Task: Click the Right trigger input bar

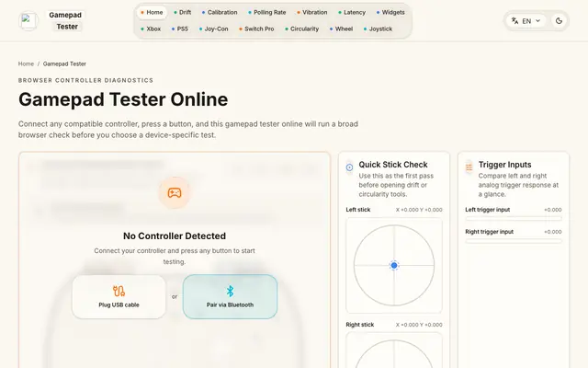Action: 514,241
